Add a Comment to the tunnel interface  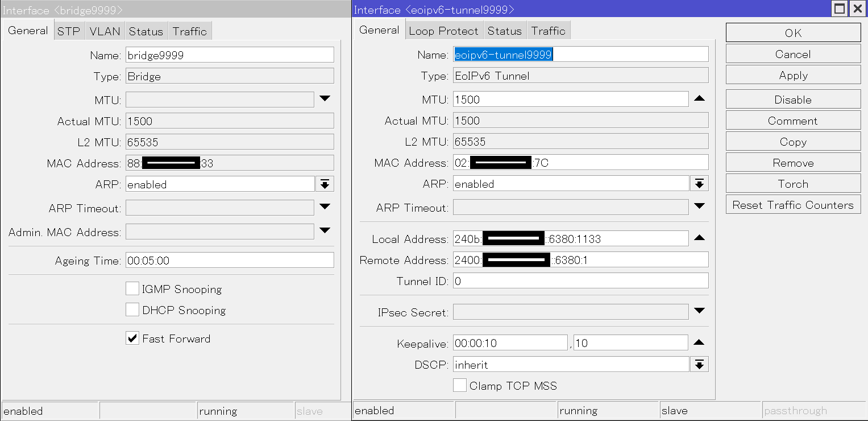[x=792, y=120]
